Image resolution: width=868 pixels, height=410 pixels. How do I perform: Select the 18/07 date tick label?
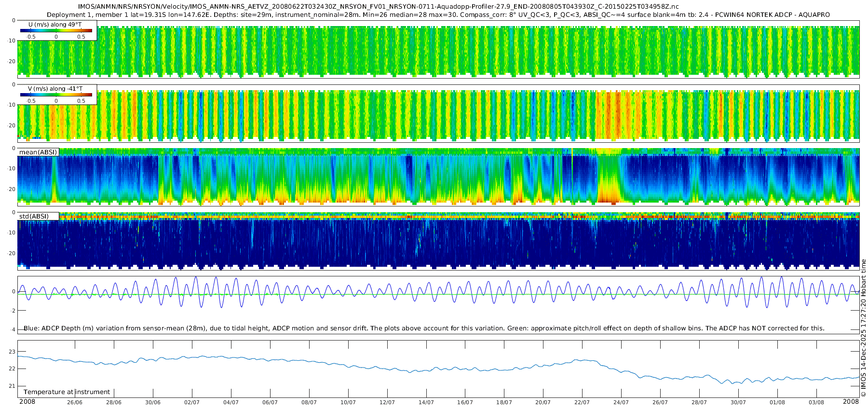(504, 402)
